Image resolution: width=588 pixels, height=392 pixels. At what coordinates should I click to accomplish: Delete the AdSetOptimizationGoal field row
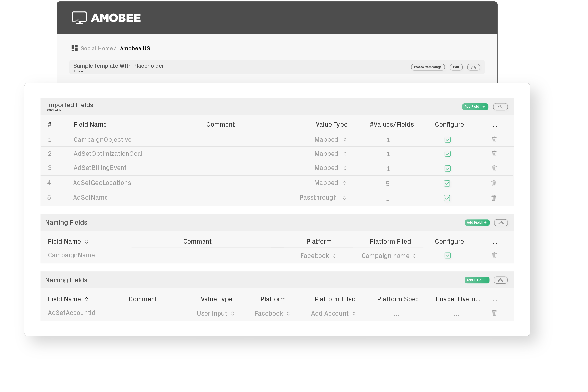pos(494,154)
